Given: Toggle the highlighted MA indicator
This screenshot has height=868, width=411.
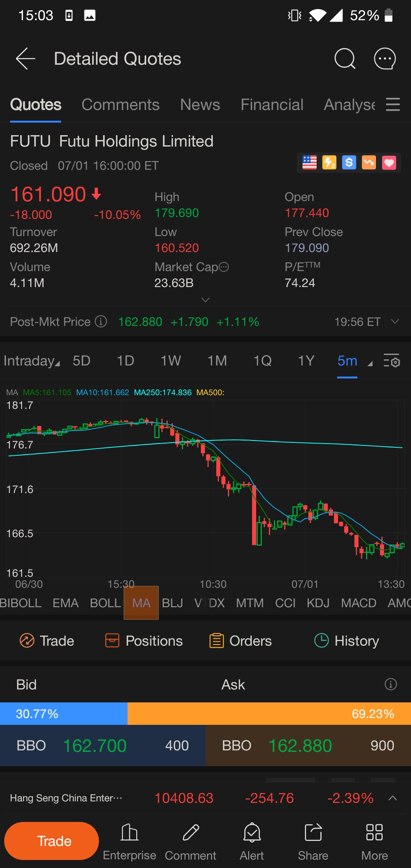Looking at the screenshot, I should (141, 603).
